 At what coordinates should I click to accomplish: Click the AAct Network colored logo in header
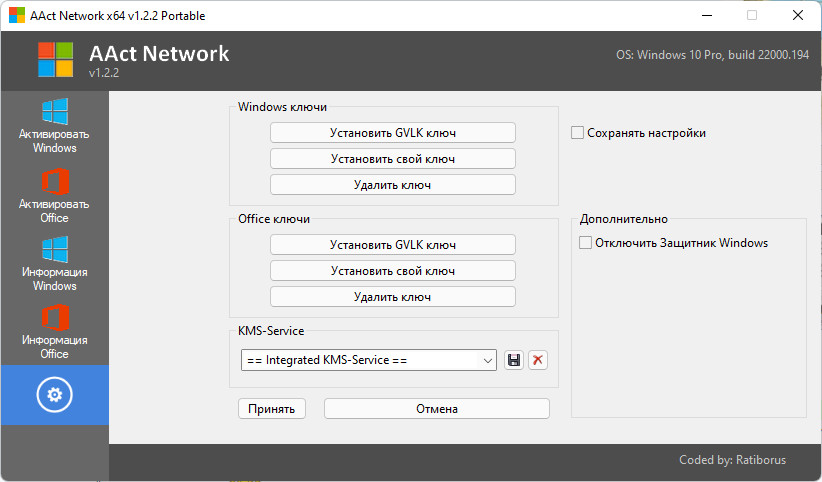[56, 60]
